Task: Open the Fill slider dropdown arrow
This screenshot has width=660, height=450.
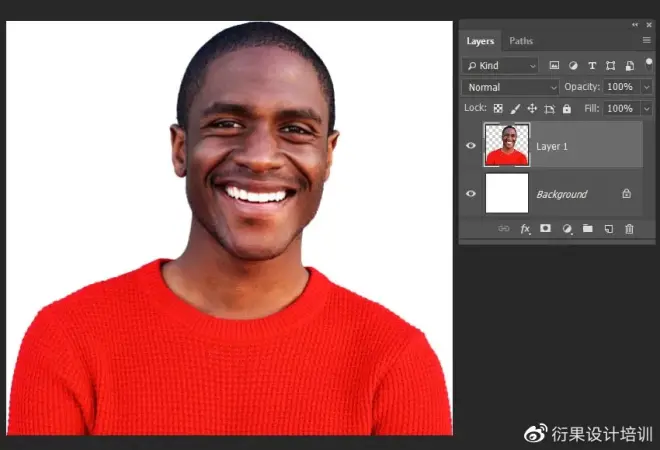Action: coord(647,109)
